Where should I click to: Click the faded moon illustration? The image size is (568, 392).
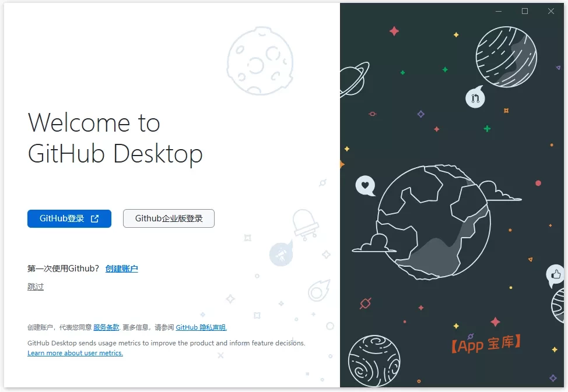coord(260,61)
